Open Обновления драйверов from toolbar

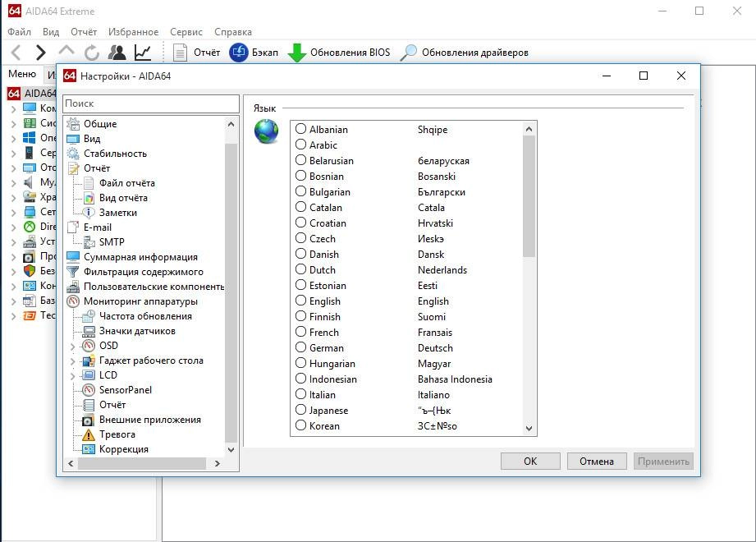[x=465, y=52]
